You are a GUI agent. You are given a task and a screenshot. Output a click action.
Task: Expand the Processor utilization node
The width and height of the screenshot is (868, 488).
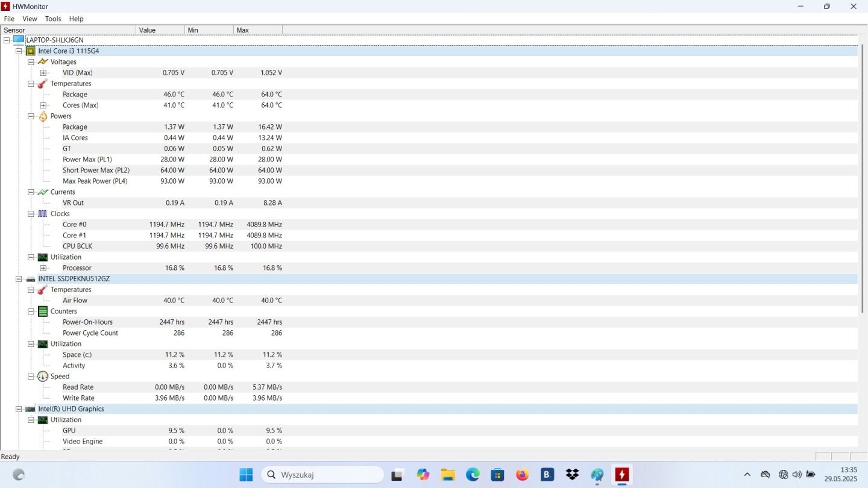[43, 268]
